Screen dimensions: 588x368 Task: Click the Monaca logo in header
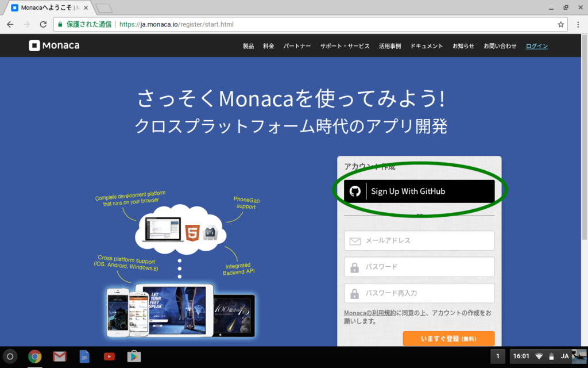click(54, 45)
